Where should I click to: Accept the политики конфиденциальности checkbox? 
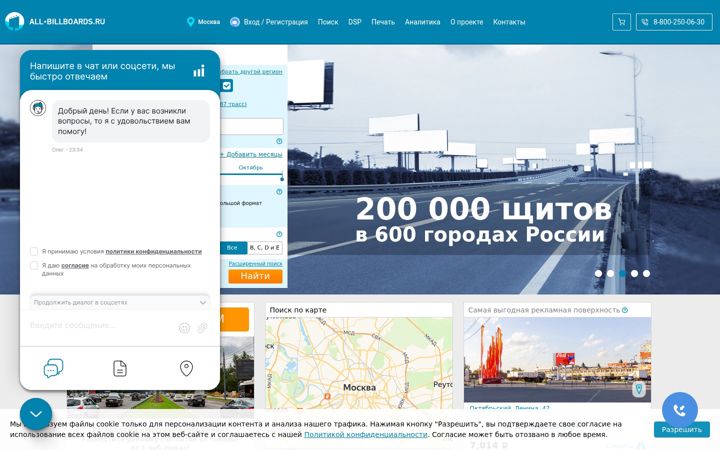coord(34,251)
